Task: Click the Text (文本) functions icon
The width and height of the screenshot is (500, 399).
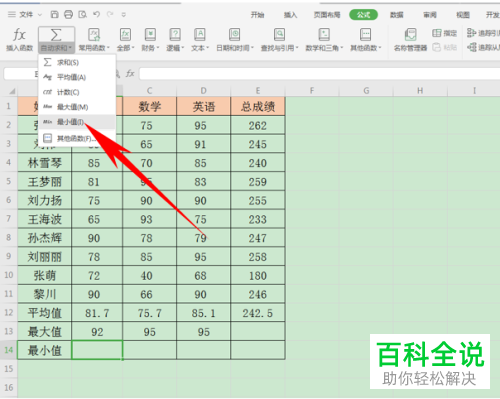Action: tap(199, 35)
